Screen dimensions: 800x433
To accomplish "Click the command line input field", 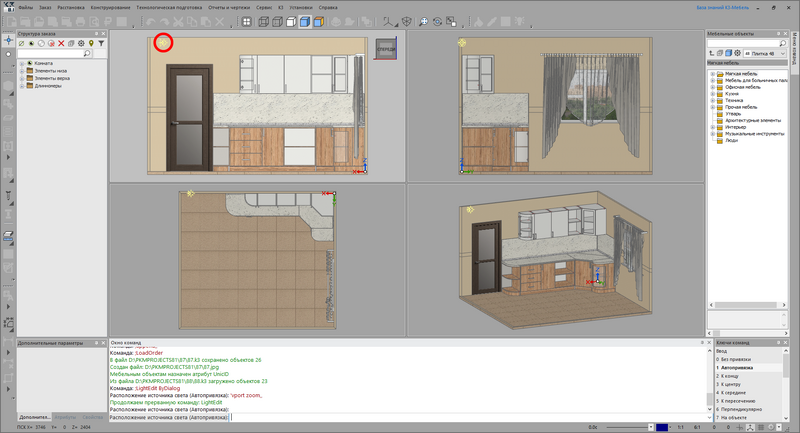I will (409, 417).
